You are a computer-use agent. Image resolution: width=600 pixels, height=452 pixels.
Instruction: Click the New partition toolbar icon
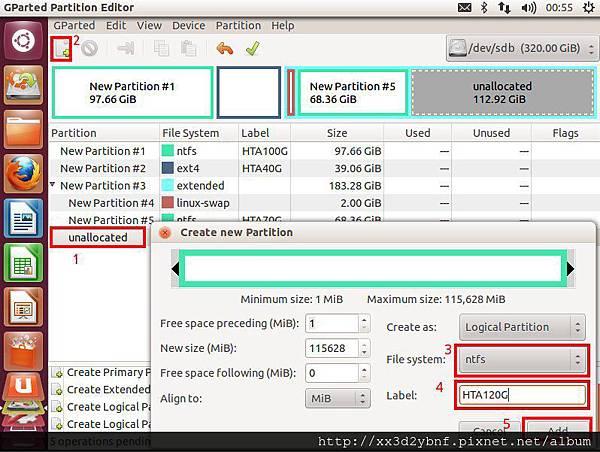tap(61, 49)
